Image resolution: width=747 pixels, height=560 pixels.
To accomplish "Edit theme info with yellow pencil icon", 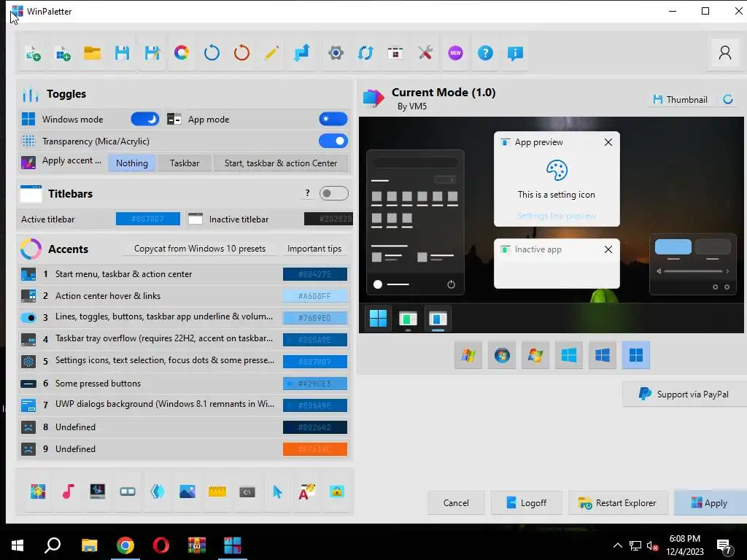I will coord(271,52).
